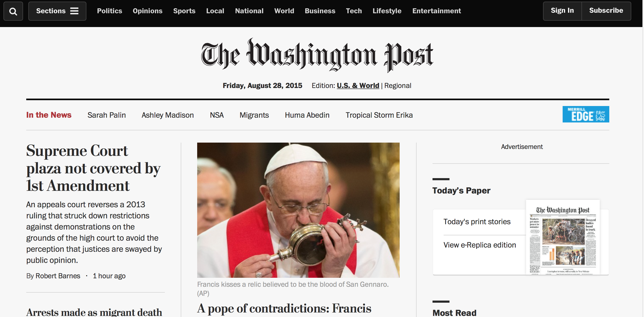Open the Sections hamburger menu
The width and height of the screenshot is (644, 317).
click(57, 11)
